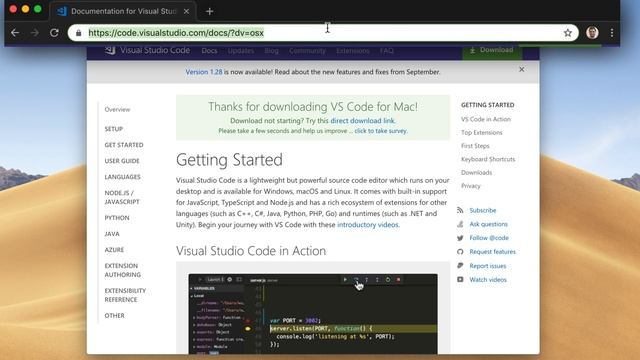The width and height of the screenshot is (640, 360).
Task: Jump to Top Extensions section
Action: click(x=482, y=133)
